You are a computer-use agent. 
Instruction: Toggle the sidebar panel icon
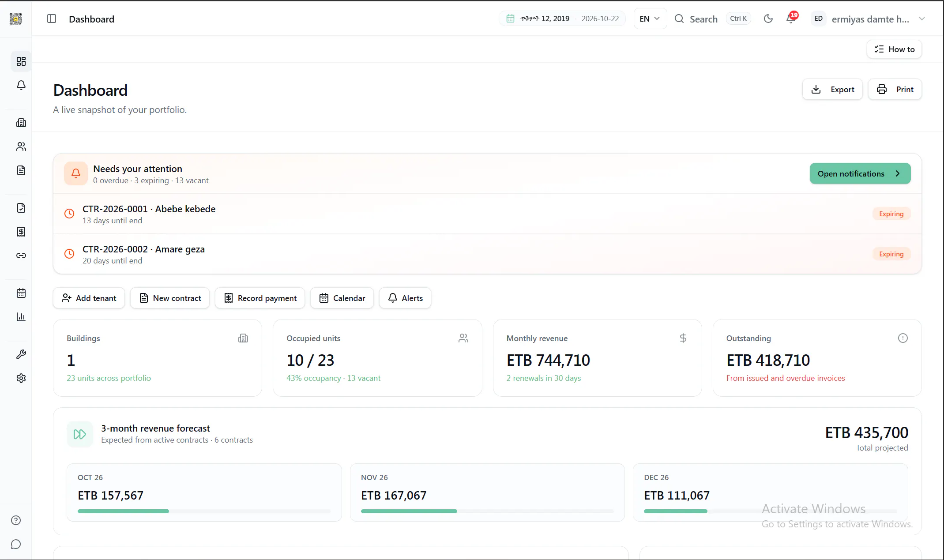click(52, 19)
